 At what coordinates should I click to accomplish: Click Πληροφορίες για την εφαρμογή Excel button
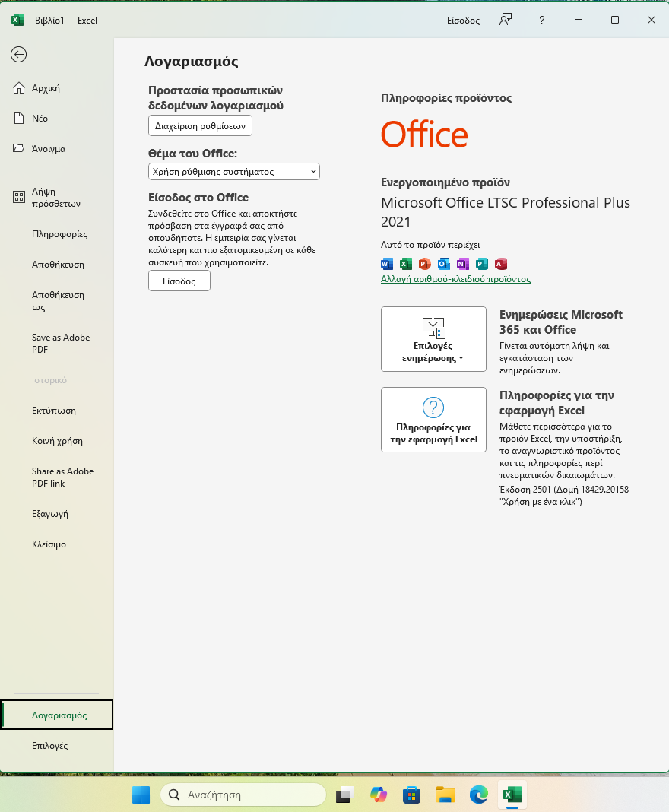click(433, 420)
